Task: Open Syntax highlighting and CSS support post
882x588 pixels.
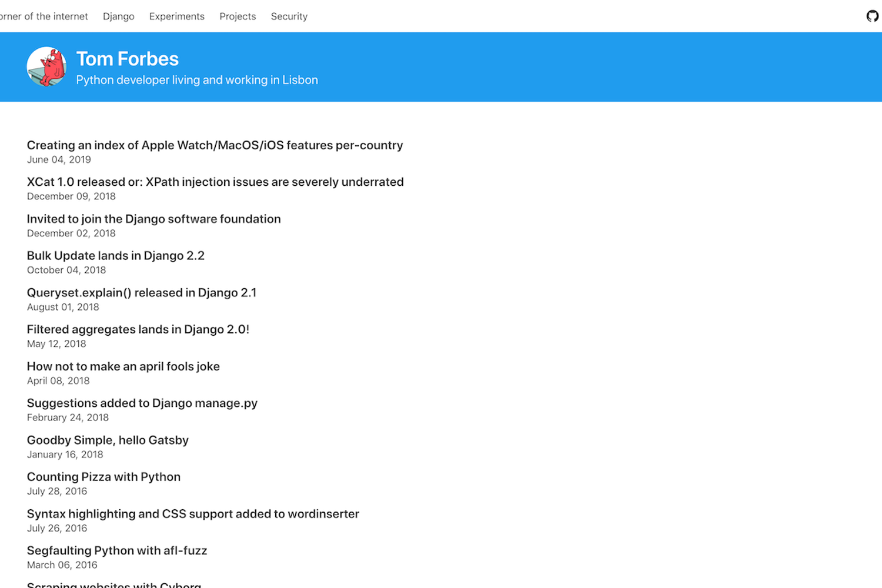Action: 193,514
